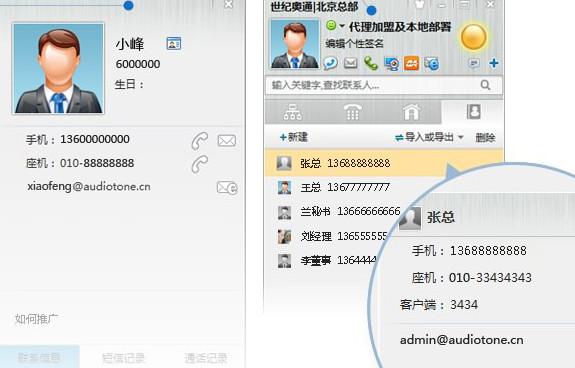This screenshot has height=368, width=575.
Task: Open the online status smiley dropdown
Action: (x=335, y=26)
